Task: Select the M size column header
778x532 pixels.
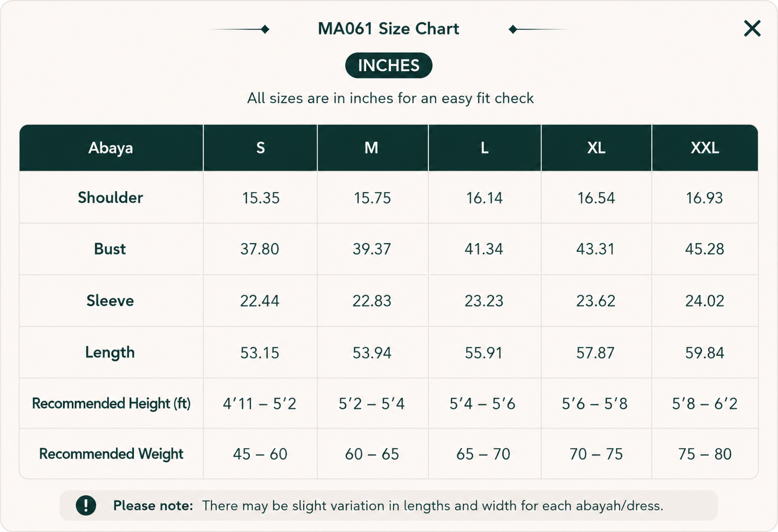Action: point(372,148)
